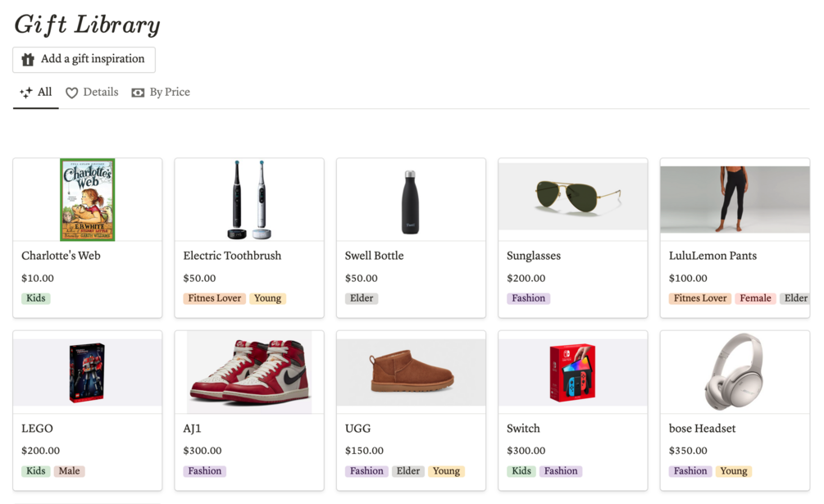Click the sparkle icon beside All
The image size is (824, 504).
tap(26, 93)
